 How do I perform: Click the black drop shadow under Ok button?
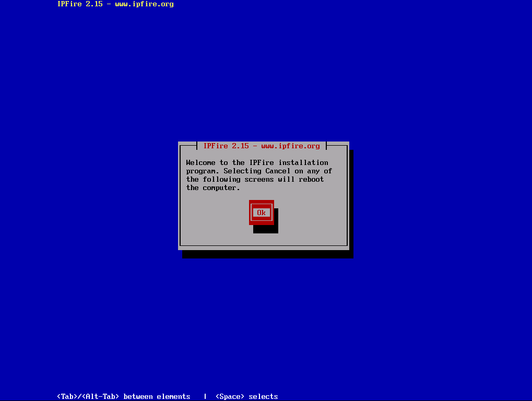[x=266, y=230]
